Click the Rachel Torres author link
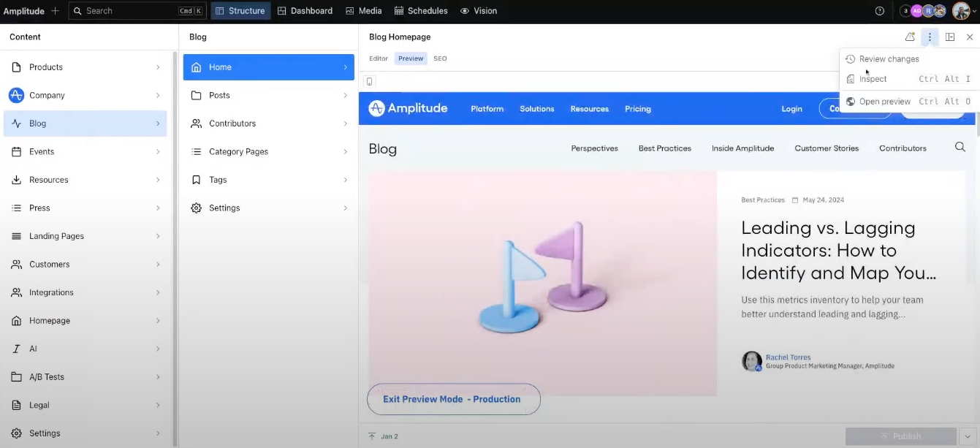 (788, 357)
